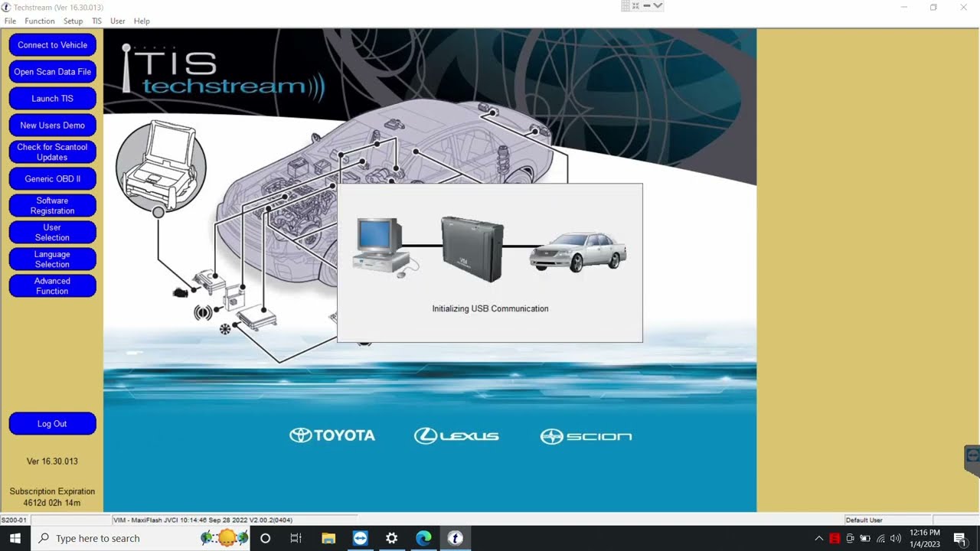Open the notification center icon
Image resolution: width=980 pixels, height=551 pixels.
click(x=960, y=538)
